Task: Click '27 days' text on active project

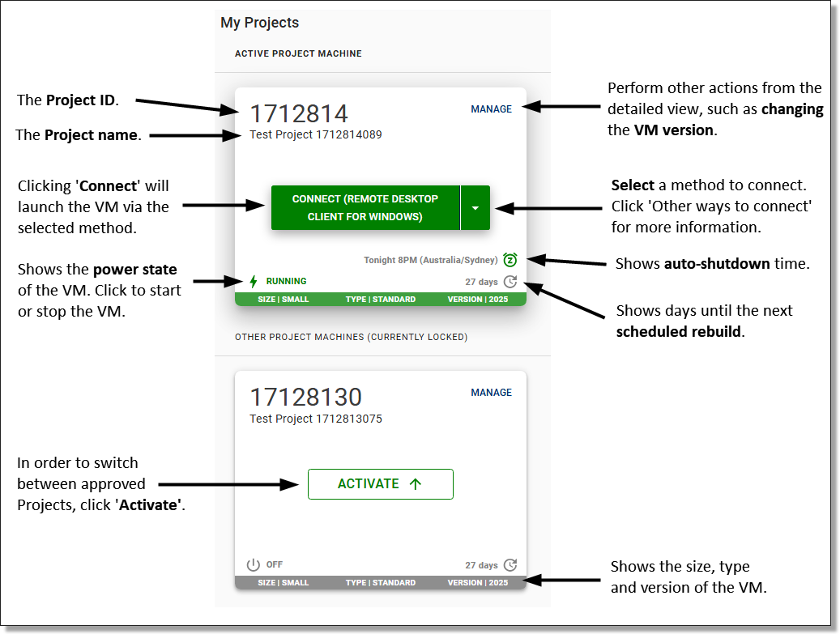Action: point(481,283)
